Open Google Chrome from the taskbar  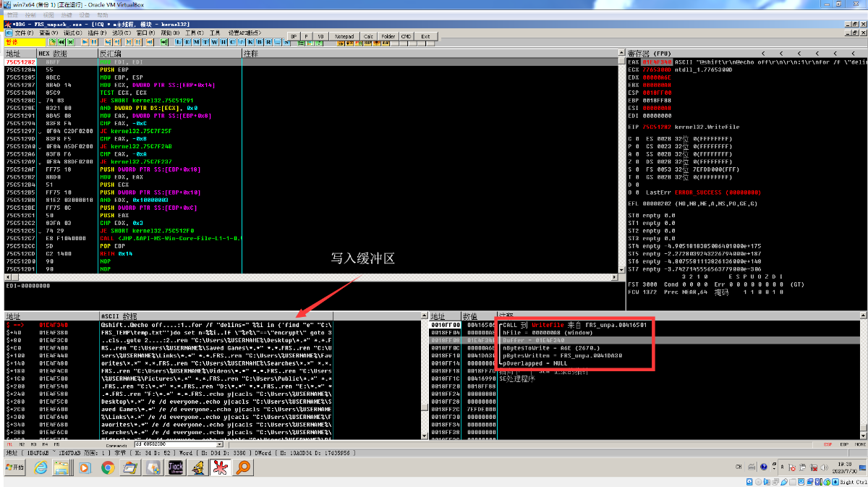tap(107, 468)
